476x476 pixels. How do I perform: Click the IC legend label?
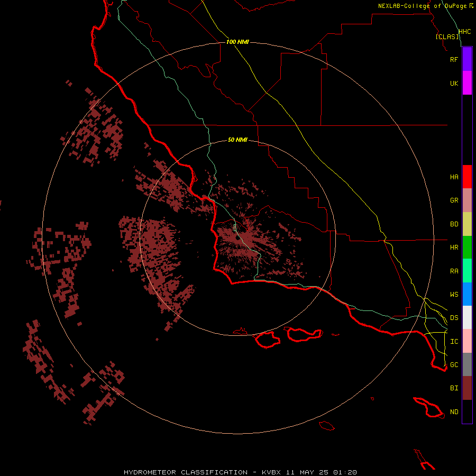tap(454, 341)
